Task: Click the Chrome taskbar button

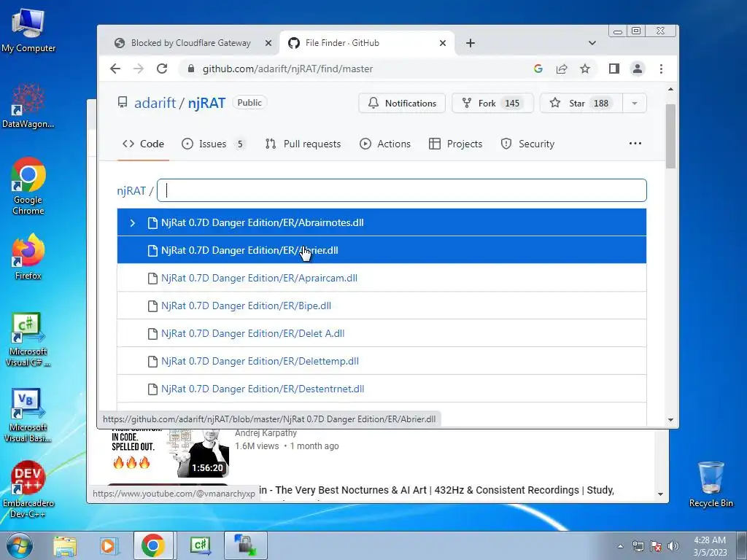Action: pyautogui.click(x=153, y=546)
